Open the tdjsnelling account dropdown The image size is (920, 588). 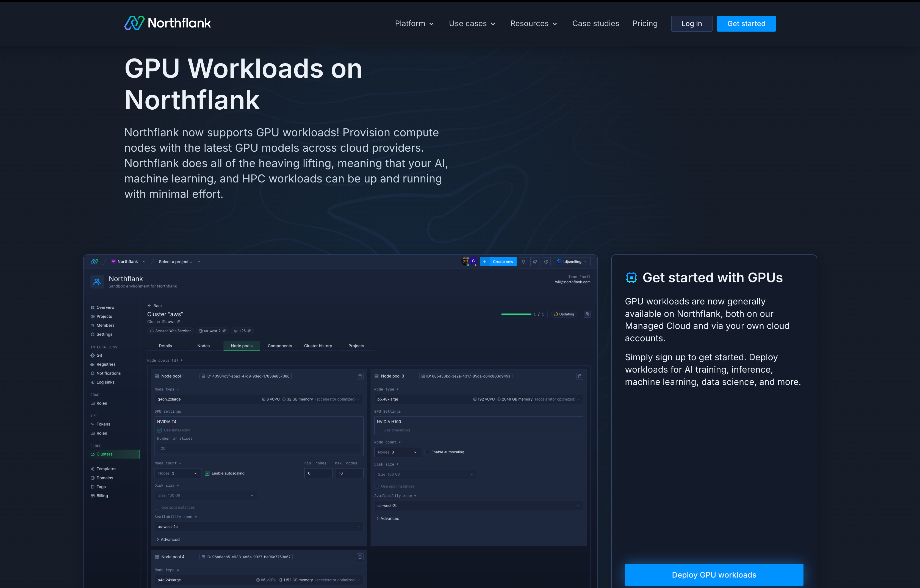point(572,262)
